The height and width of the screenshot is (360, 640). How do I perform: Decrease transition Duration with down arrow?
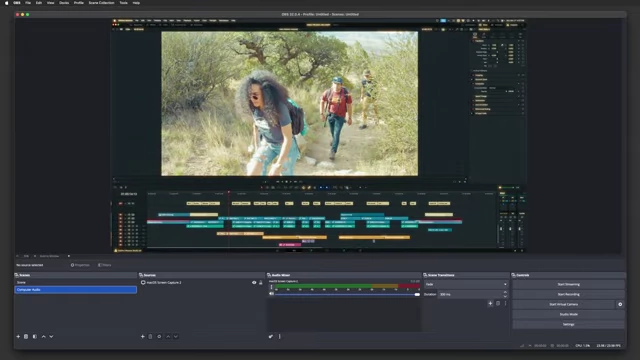pos(505,296)
